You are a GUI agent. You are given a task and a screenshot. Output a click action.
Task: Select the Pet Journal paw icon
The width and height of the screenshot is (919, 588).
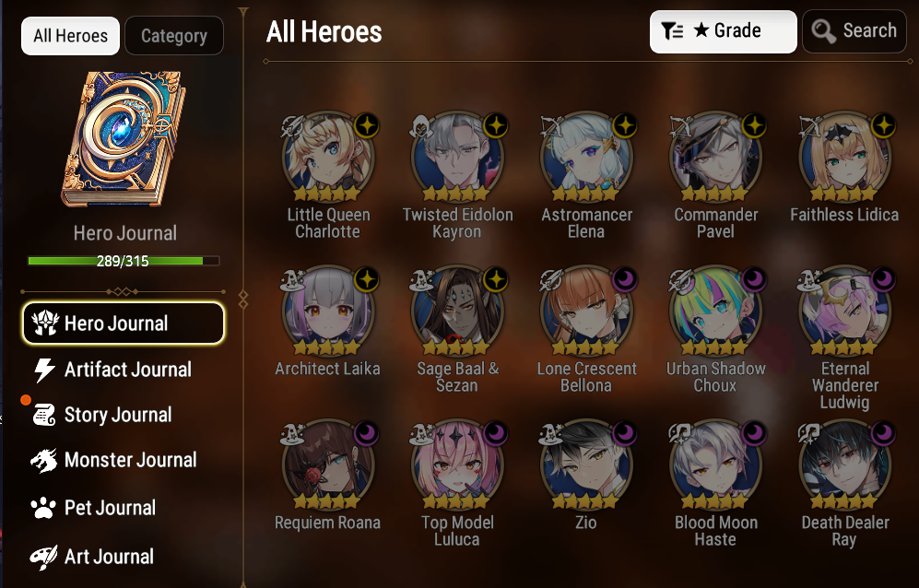click(43, 508)
